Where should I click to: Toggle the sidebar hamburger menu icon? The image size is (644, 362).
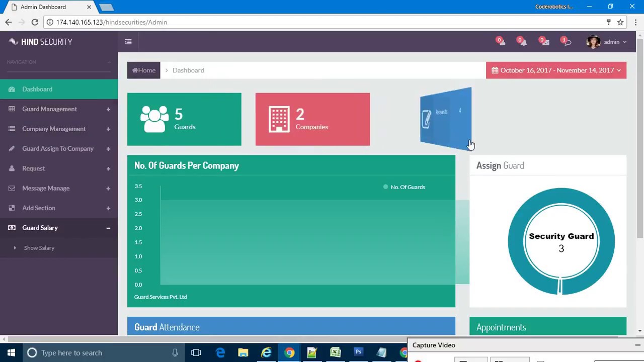pyautogui.click(x=128, y=42)
